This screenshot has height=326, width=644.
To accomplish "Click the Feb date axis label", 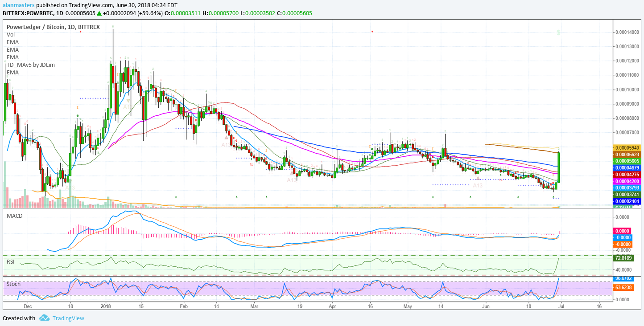I will click(184, 306).
